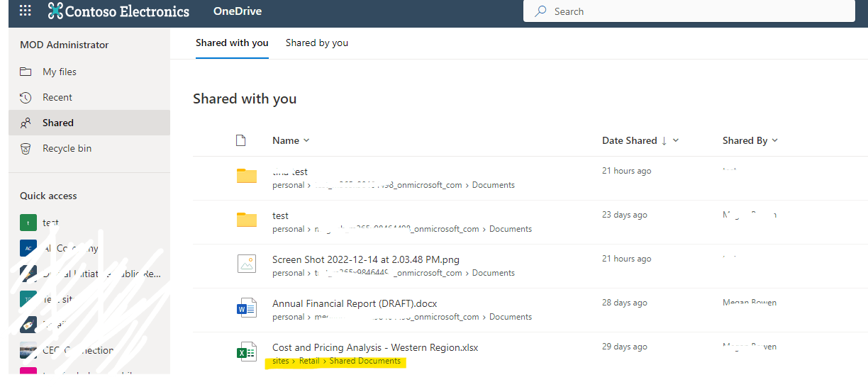
Task: Switch to Shared with you tab
Action: [232, 43]
